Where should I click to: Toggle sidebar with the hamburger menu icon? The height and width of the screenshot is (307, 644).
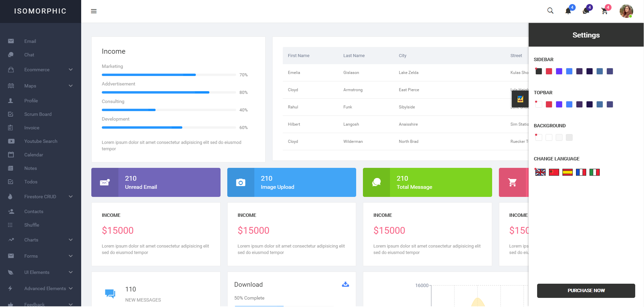[94, 11]
